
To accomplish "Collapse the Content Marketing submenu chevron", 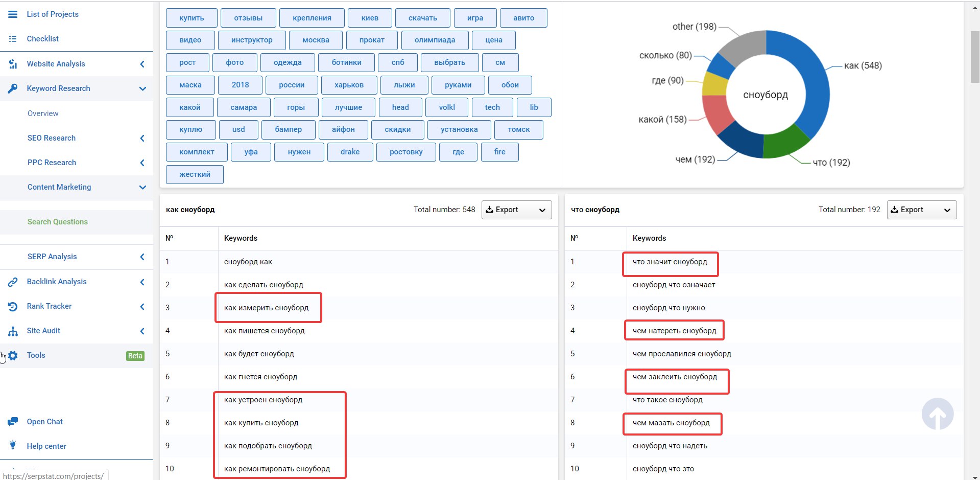I will point(142,187).
